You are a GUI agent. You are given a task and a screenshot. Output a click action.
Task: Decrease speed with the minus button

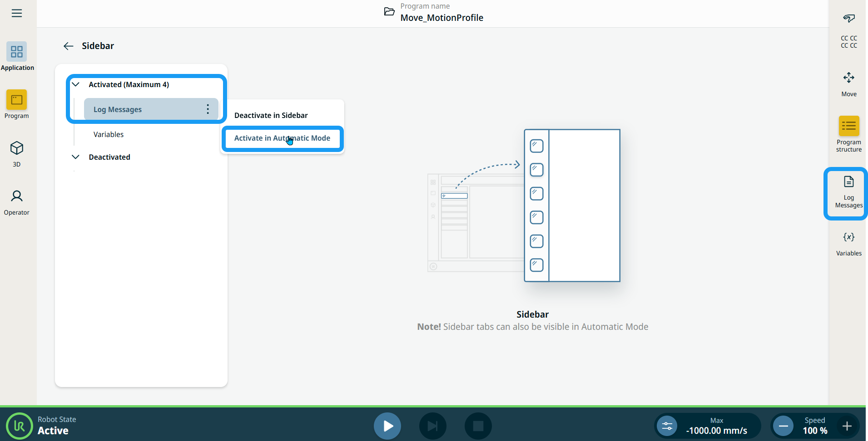pos(783,426)
